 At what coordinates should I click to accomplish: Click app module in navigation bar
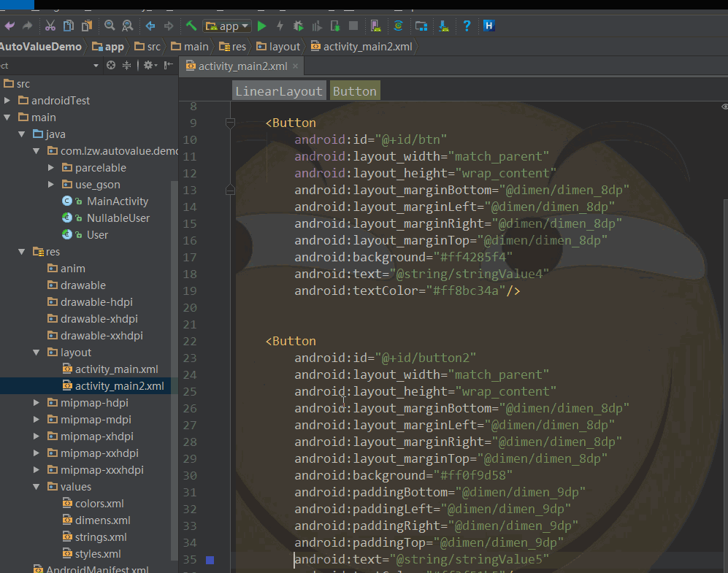(108, 47)
